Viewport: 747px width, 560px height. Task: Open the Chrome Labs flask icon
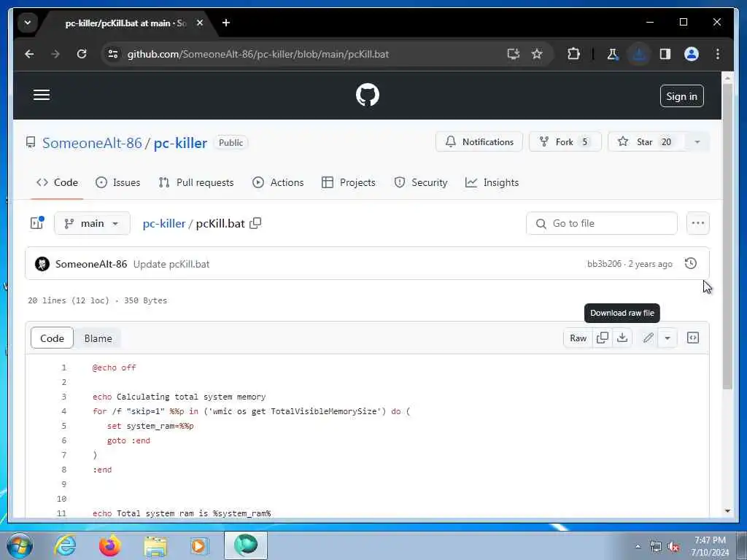(x=613, y=54)
